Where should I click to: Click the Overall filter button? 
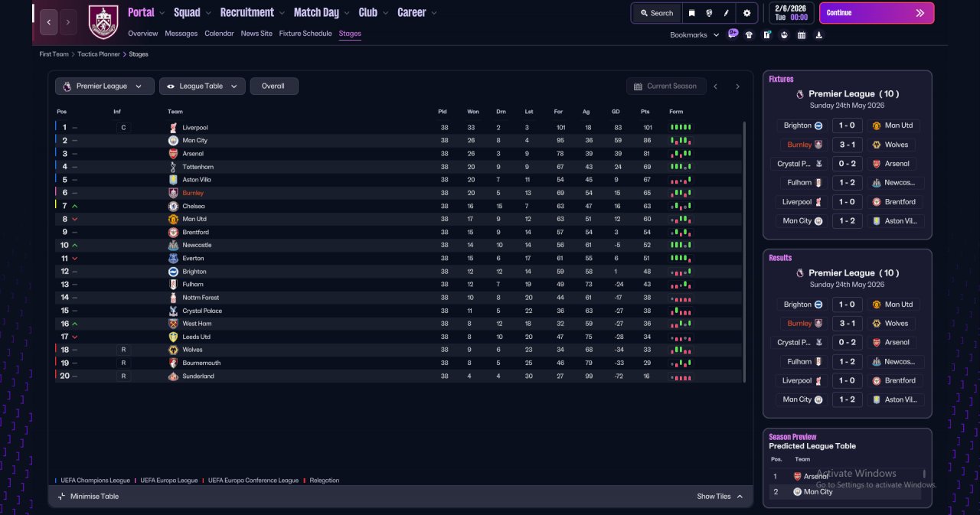point(274,86)
